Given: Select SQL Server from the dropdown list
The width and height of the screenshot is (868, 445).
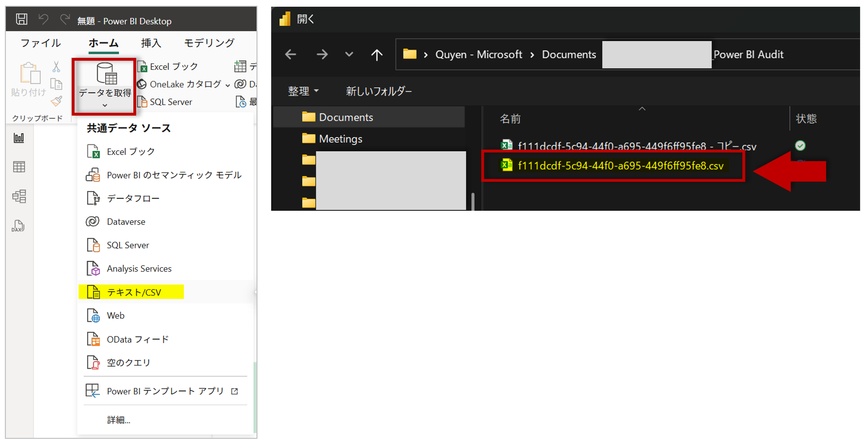Looking at the screenshot, I should click(x=166, y=245).
